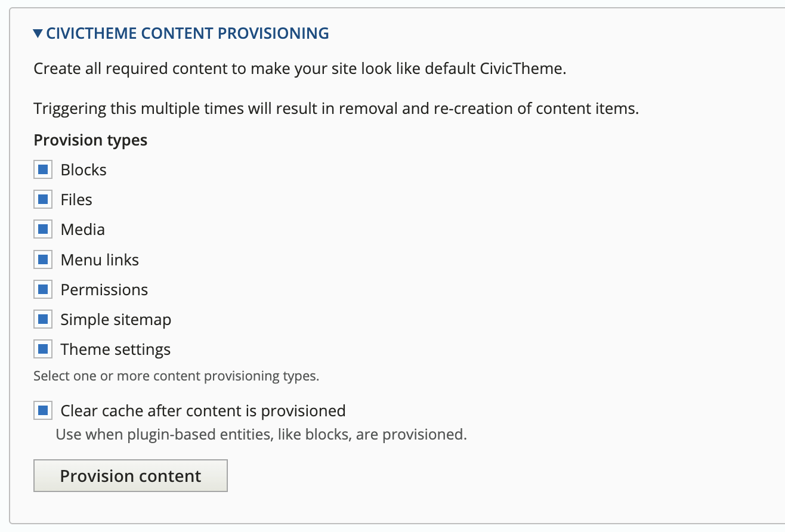The height and width of the screenshot is (532, 785).
Task: Click the 'Files' label text
Action: (76, 200)
